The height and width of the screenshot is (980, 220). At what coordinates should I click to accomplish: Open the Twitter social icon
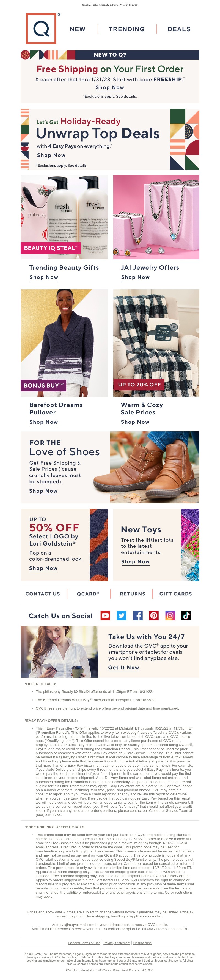pos(121,615)
